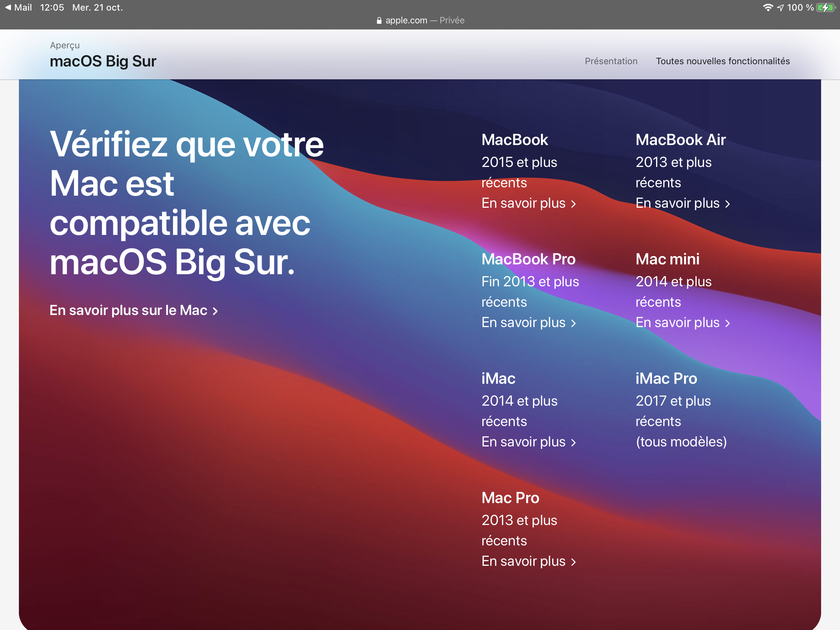Open the Toutes nouvelles fonctionnalités tab
Image resolution: width=840 pixels, height=630 pixels.
(722, 61)
